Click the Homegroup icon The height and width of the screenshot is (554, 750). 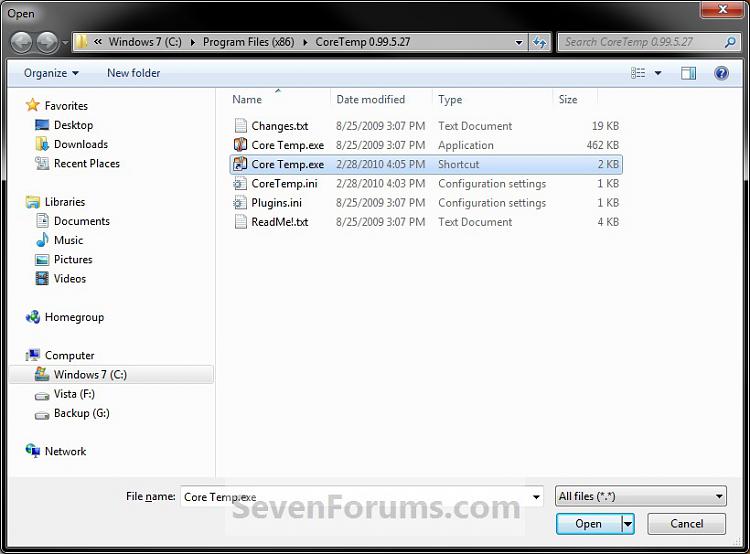(x=33, y=317)
